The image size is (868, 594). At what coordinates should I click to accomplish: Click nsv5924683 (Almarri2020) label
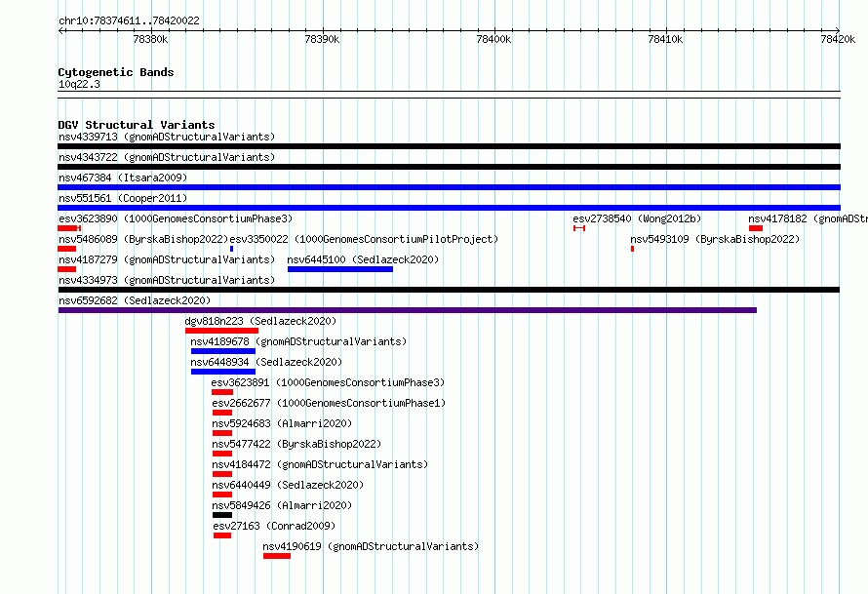pos(282,423)
